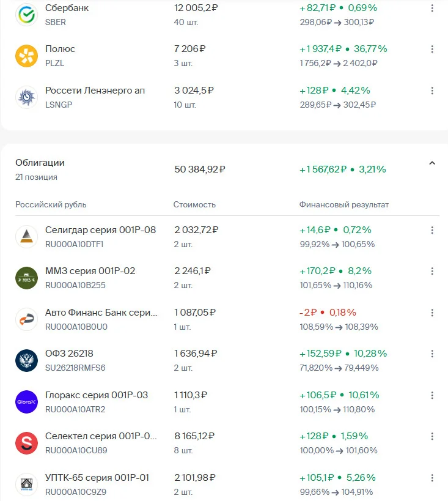Click ISIN RU000A10CU89
The width and height of the screenshot is (448, 501).
(x=76, y=450)
